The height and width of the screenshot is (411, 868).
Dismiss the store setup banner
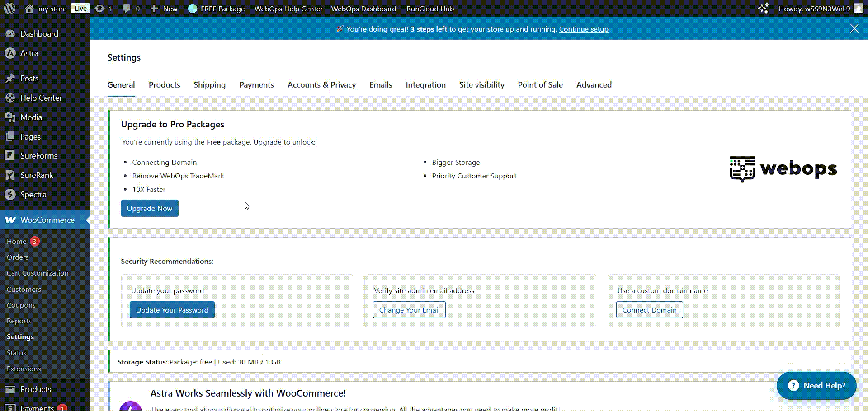click(x=854, y=29)
